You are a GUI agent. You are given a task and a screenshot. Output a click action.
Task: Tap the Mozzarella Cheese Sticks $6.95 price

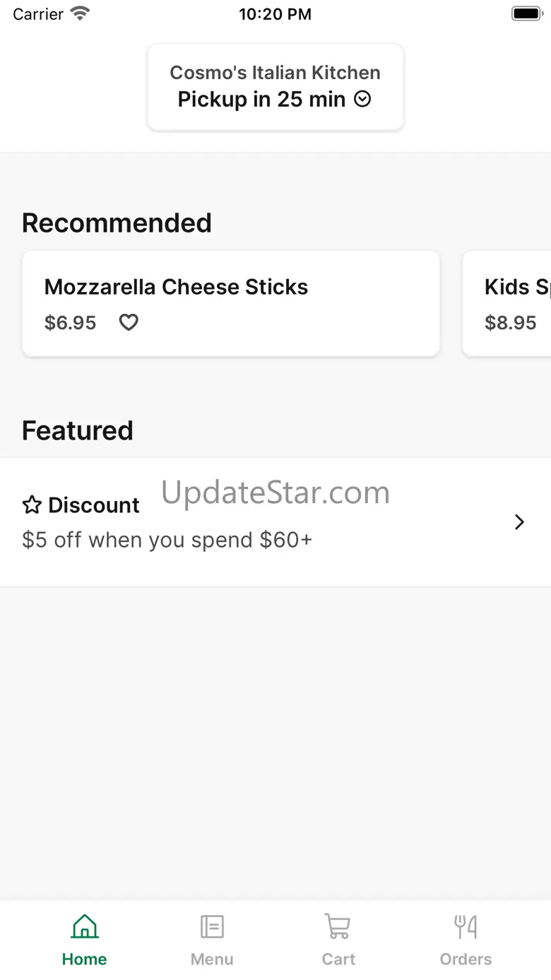[x=70, y=323]
